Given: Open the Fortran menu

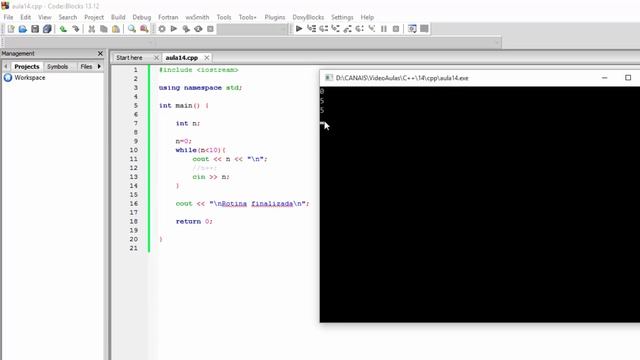Looking at the screenshot, I should pyautogui.click(x=168, y=17).
